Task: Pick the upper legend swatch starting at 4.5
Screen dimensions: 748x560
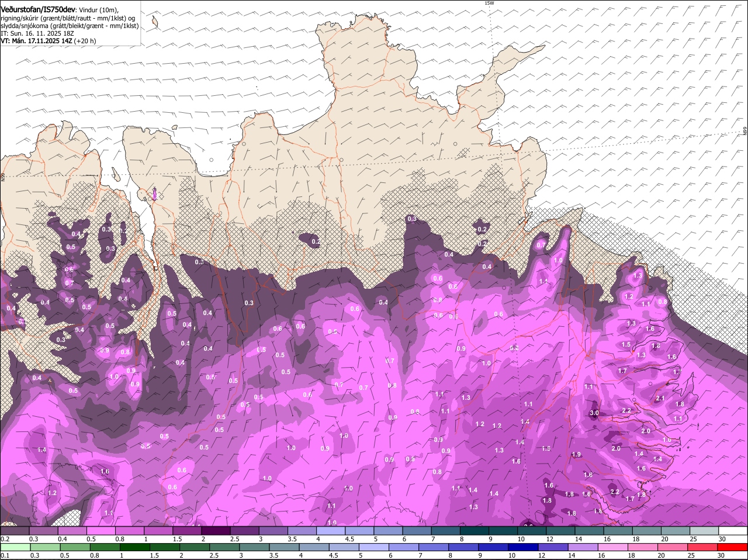Action: [359, 531]
